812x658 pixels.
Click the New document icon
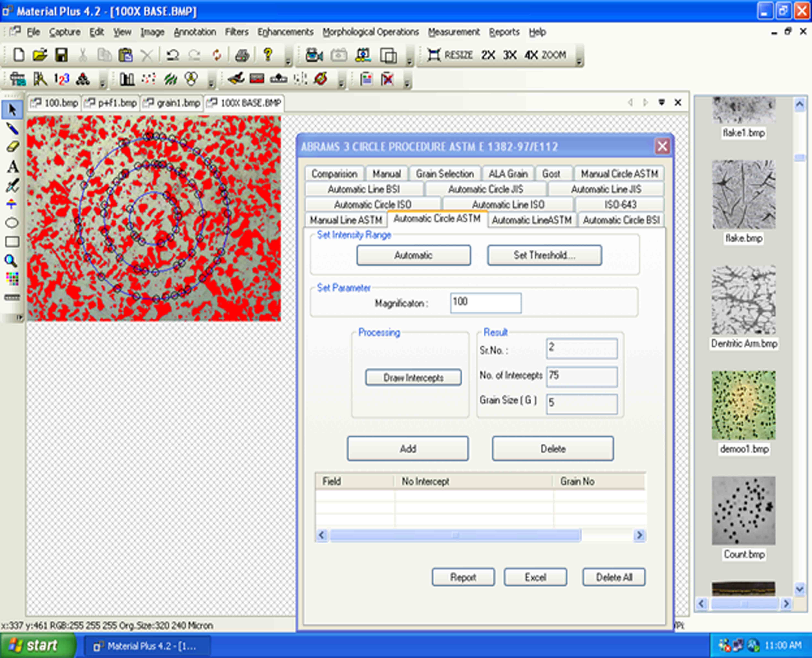[19, 55]
